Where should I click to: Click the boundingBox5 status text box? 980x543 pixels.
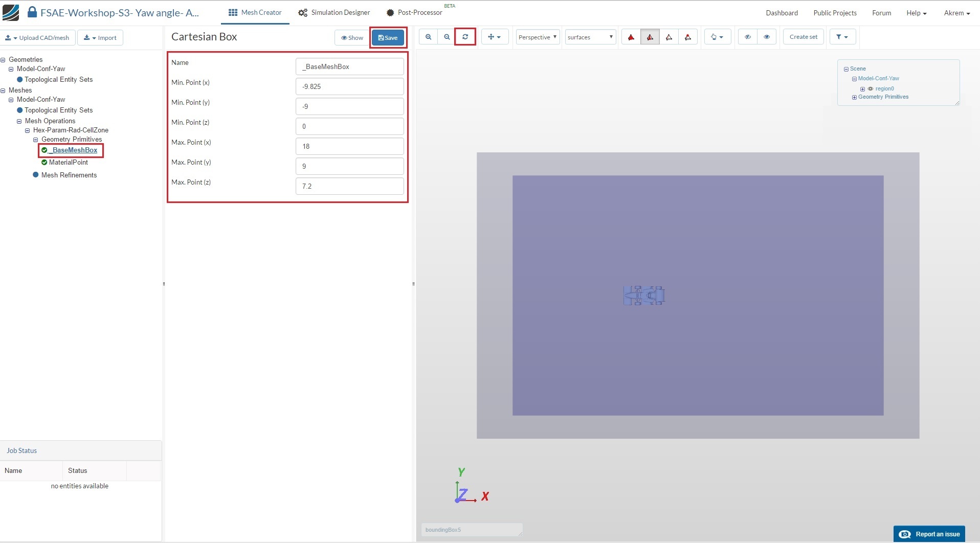pyautogui.click(x=472, y=530)
